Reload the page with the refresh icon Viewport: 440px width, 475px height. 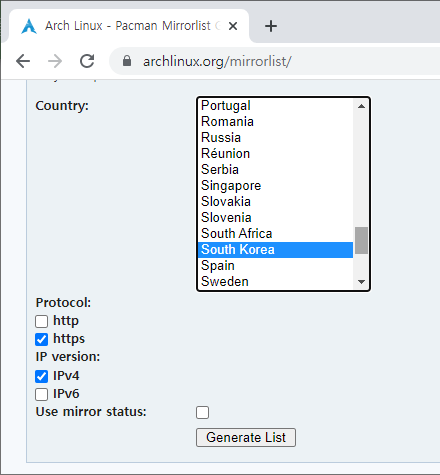tap(87, 61)
